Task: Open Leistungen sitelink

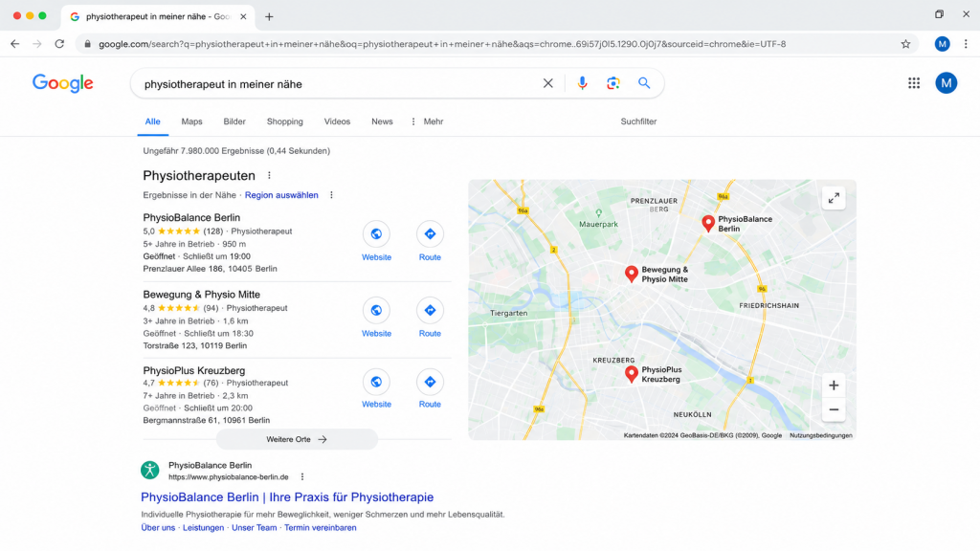Action: click(x=203, y=527)
